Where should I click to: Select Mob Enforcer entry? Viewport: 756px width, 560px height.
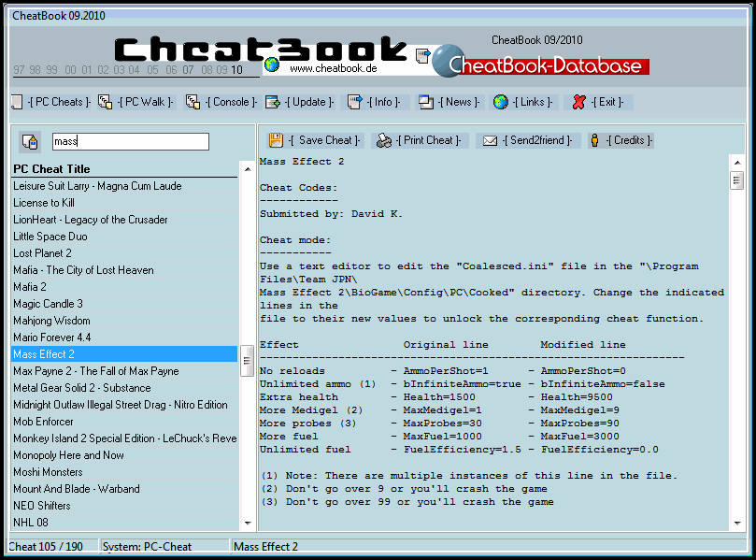pyautogui.click(x=124, y=422)
